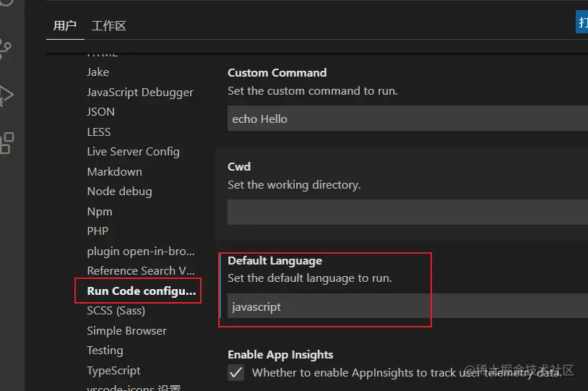588x391 pixels.
Task: Open the Source Control view icon
Action: pyautogui.click(x=7, y=49)
